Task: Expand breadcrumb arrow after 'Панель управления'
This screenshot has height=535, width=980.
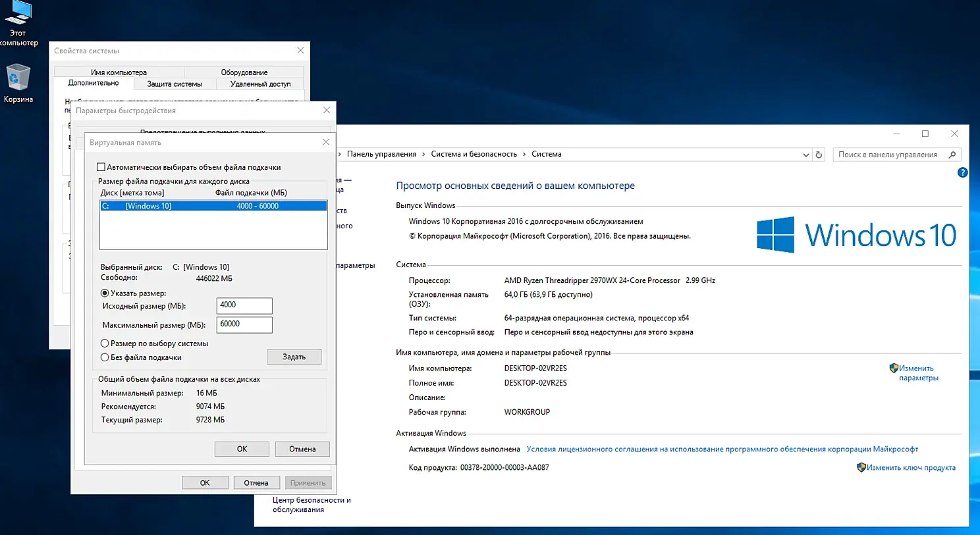Action: tap(423, 155)
